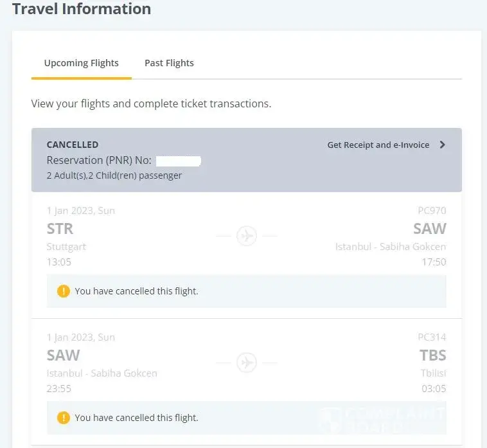This screenshot has height=448, width=487.
Task: Click the Travel Information heading
Action: (x=82, y=10)
